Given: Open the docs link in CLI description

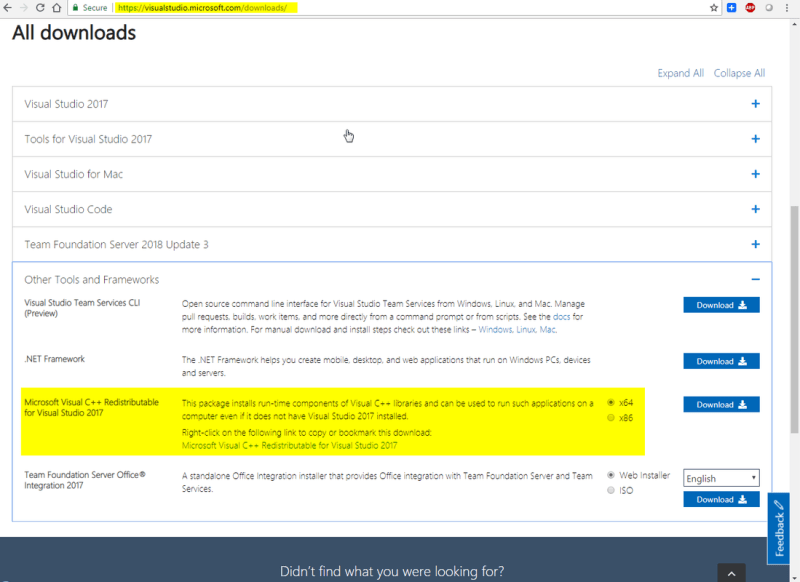Looking at the screenshot, I should click(x=561, y=317).
